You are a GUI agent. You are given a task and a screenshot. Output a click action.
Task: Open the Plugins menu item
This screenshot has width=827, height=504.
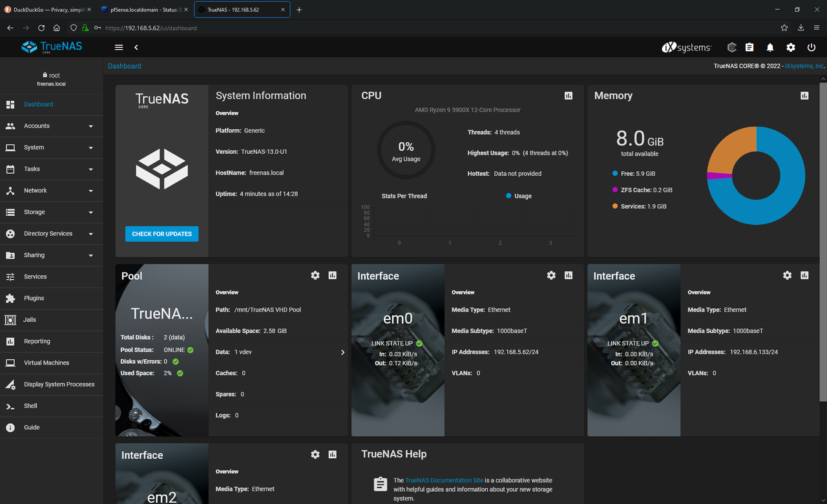pos(52,299)
